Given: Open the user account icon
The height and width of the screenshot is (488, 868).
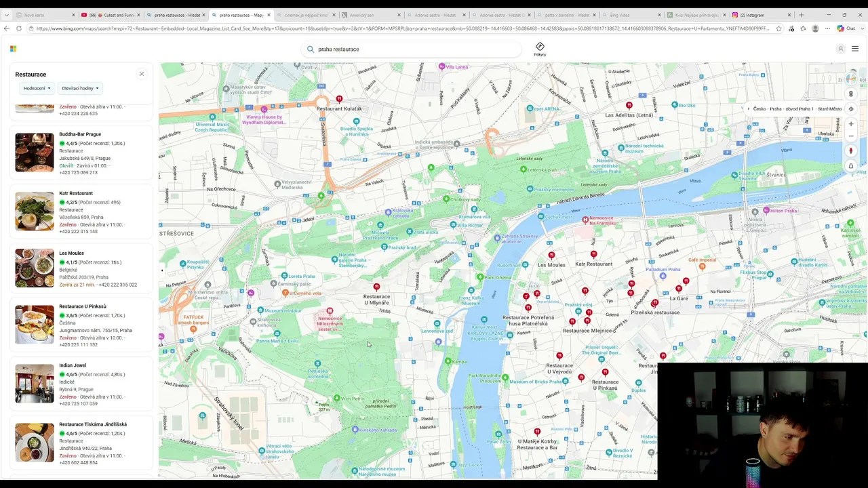Looking at the screenshot, I should click(841, 49).
